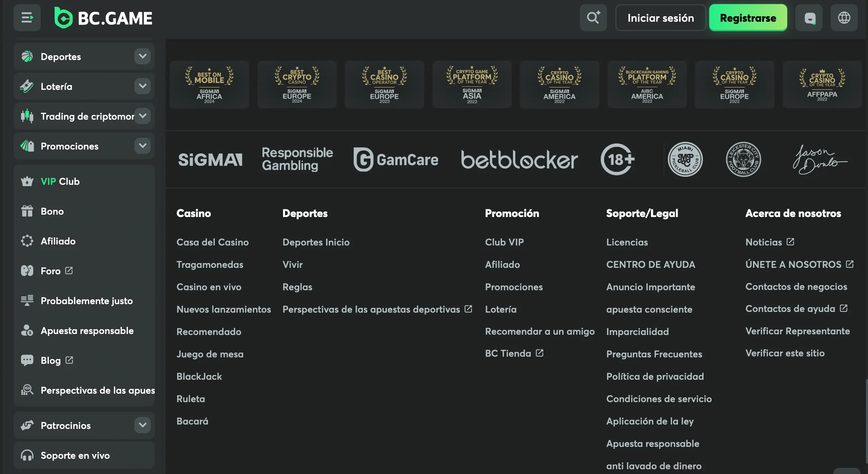Open the Best on Mobile SiGMA Africa award
The width and height of the screenshot is (868, 474).
(209, 84)
